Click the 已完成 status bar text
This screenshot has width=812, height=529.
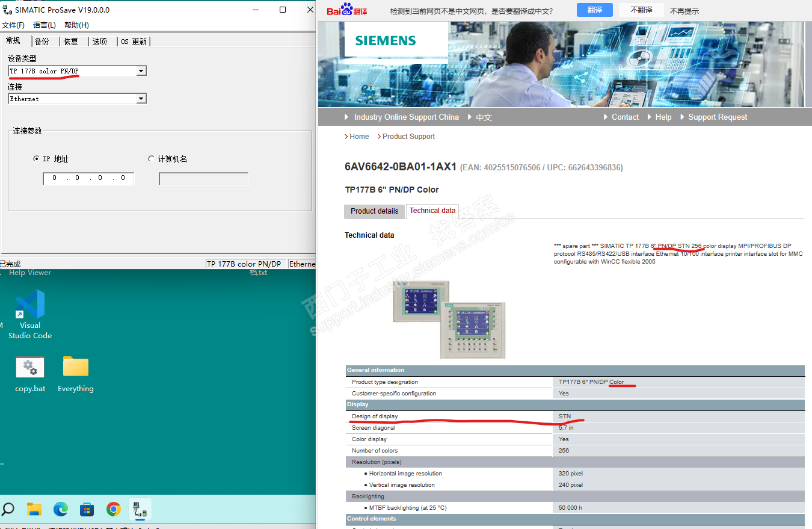click(x=10, y=264)
